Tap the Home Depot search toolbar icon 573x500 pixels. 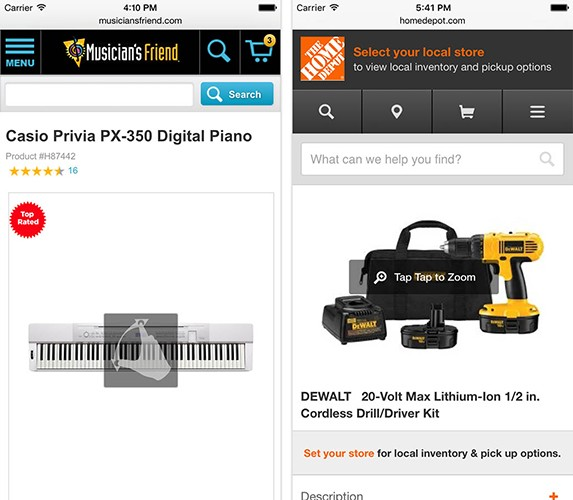coord(326,111)
